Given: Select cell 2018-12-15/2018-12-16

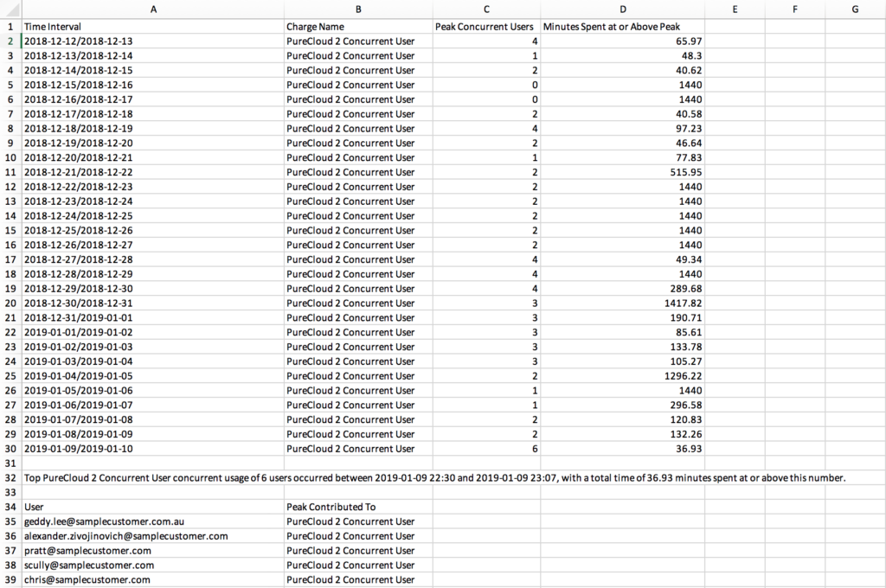Looking at the screenshot, I should 153,85.
